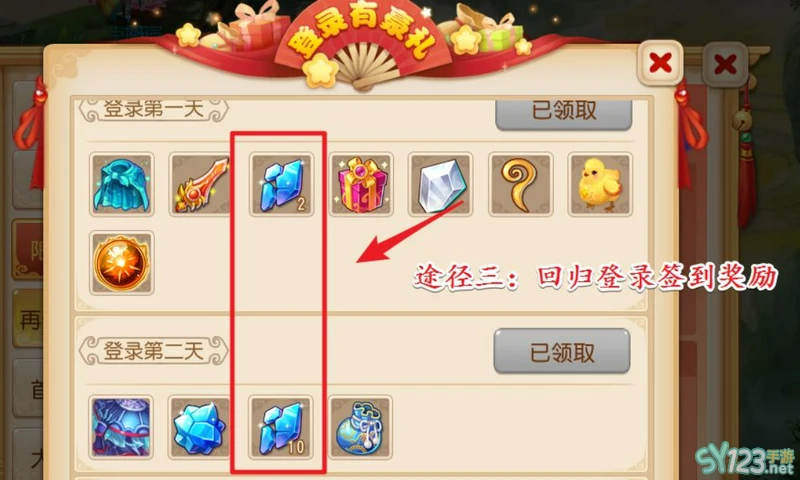
Task: Select the yellow chick pet reward
Action: coord(600,185)
